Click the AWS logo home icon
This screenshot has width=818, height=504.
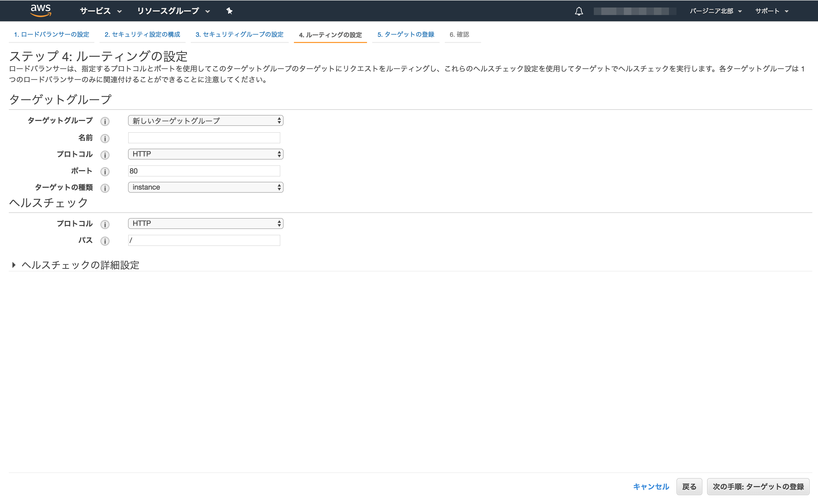click(41, 11)
